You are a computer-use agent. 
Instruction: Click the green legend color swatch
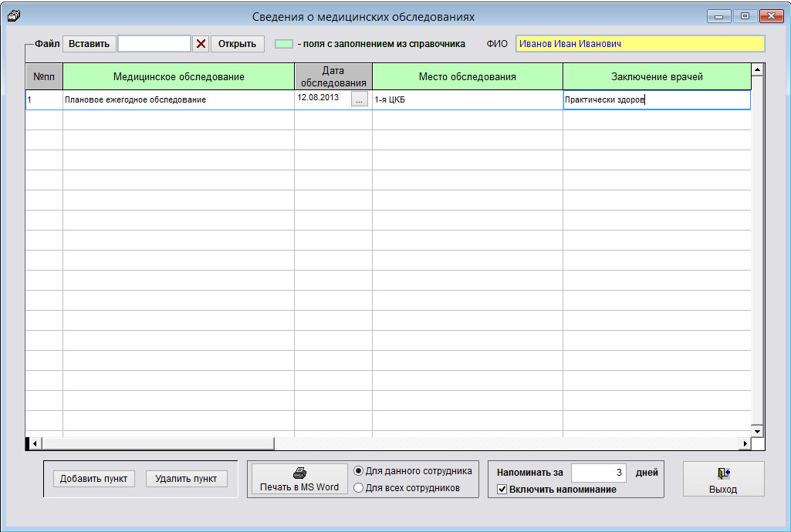[284, 44]
